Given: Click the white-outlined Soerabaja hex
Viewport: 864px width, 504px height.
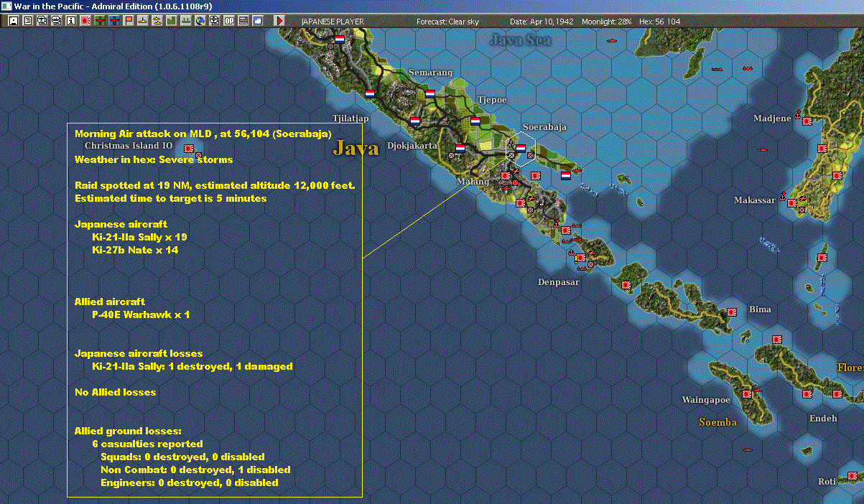Looking at the screenshot, I should (520, 149).
